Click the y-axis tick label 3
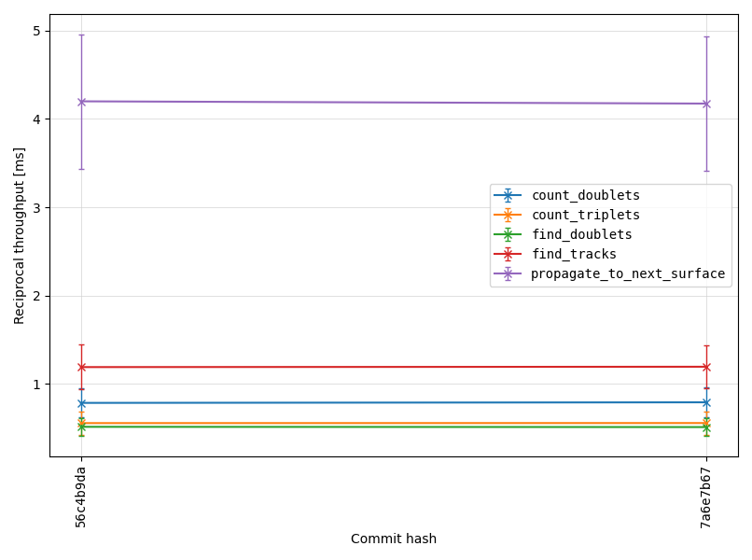This screenshot has height=560, width=752. pos(37,208)
